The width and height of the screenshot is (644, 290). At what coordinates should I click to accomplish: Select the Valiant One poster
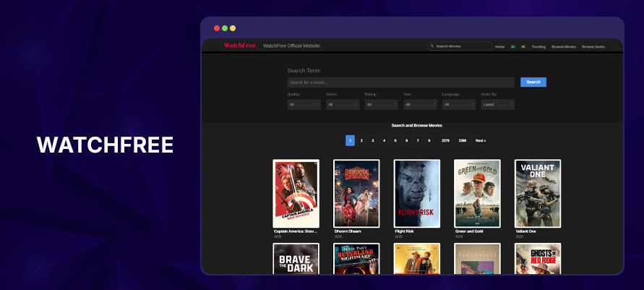537,193
